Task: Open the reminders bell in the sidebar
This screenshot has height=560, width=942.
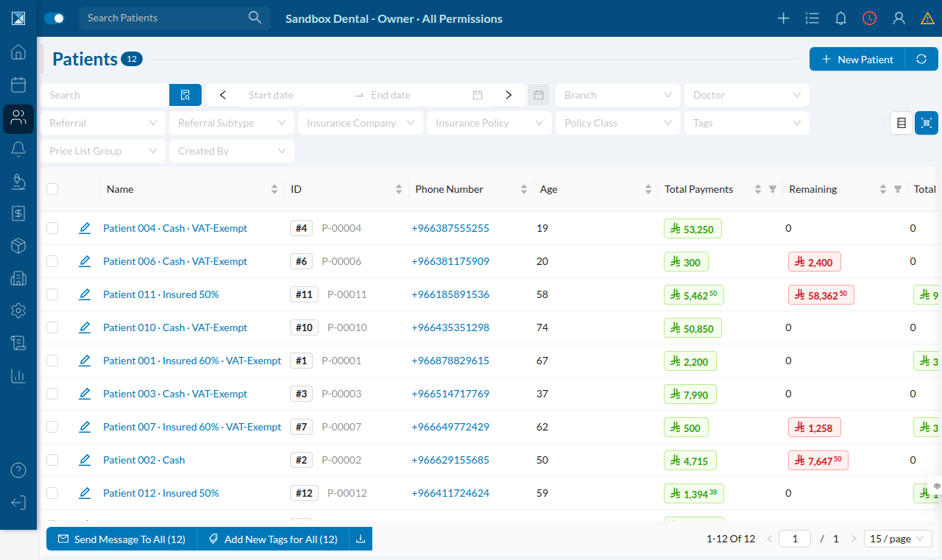Action: pos(18,149)
